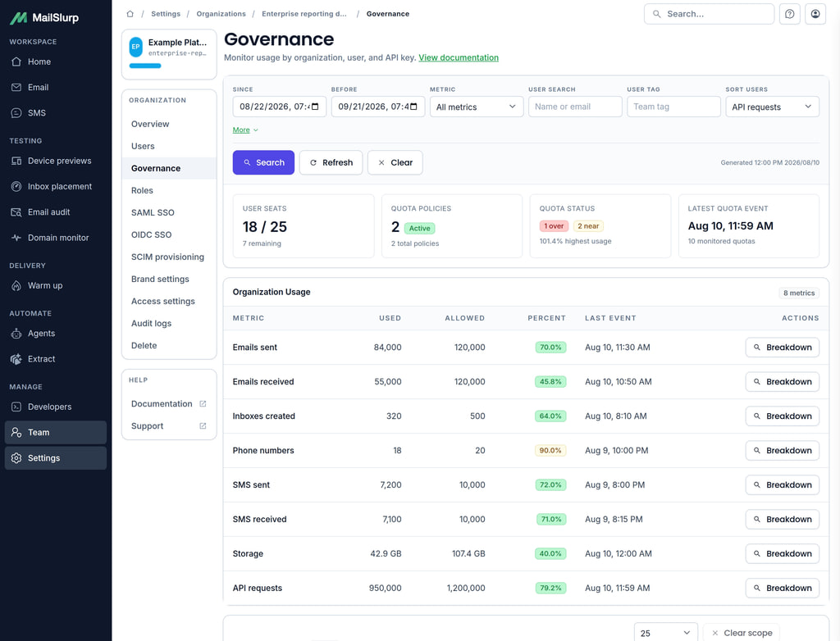
Task: Open Breakdown for Storage
Action: (x=782, y=554)
